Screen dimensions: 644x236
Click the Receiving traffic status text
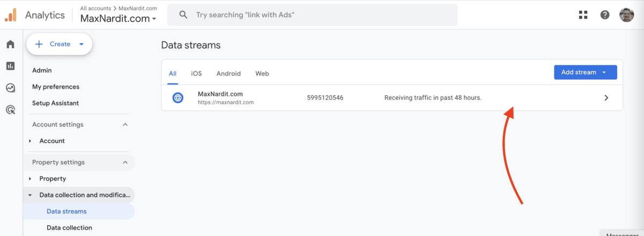click(433, 98)
